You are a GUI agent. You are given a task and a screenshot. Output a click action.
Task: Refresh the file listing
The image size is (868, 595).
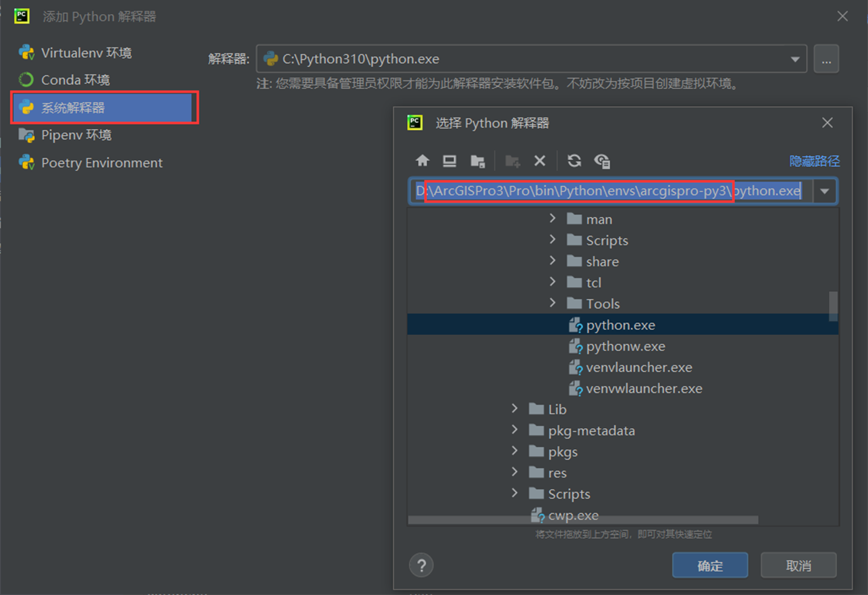(x=573, y=160)
